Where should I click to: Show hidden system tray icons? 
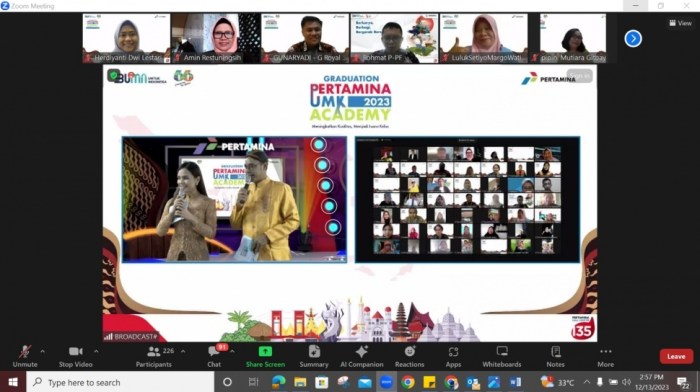click(x=587, y=382)
